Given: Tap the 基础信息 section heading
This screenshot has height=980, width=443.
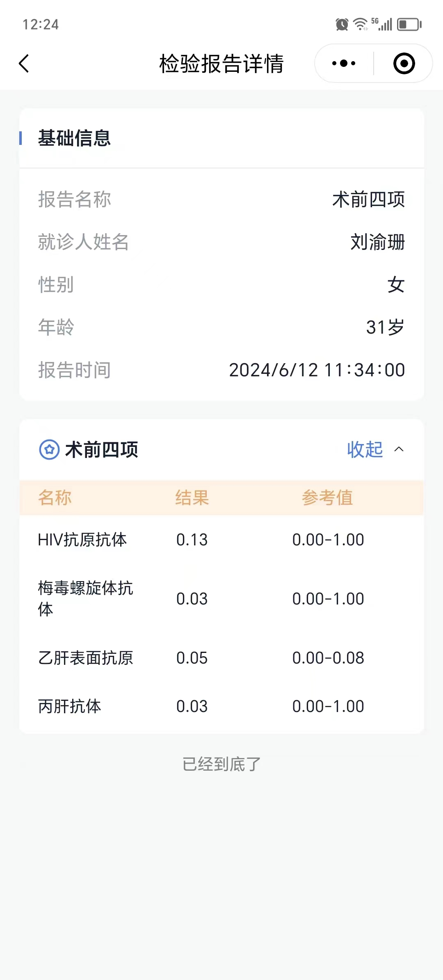Looking at the screenshot, I should coord(74,138).
